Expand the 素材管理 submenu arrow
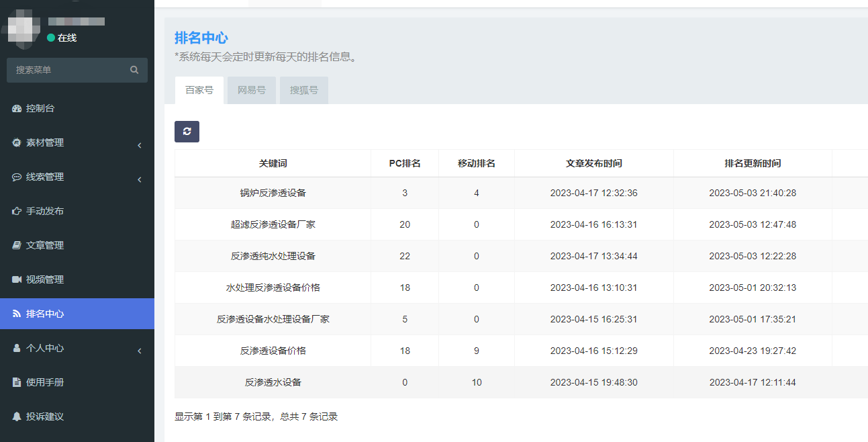 139,144
